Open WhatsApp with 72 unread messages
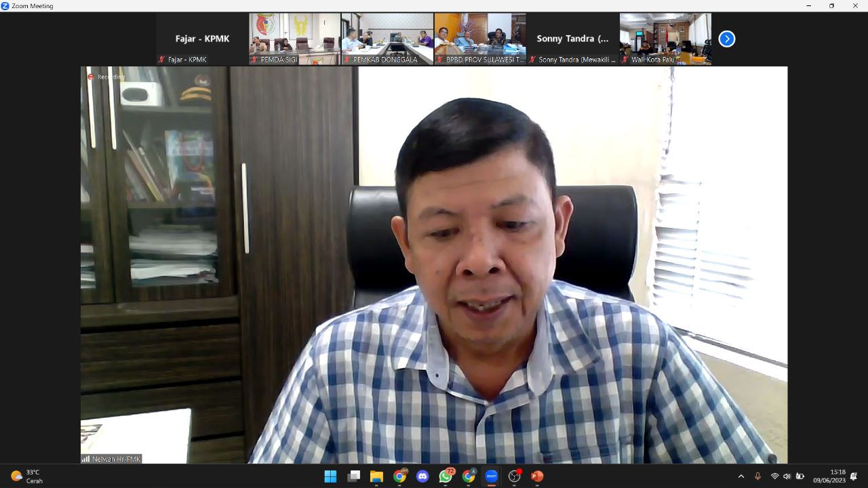The image size is (868, 488). [446, 476]
